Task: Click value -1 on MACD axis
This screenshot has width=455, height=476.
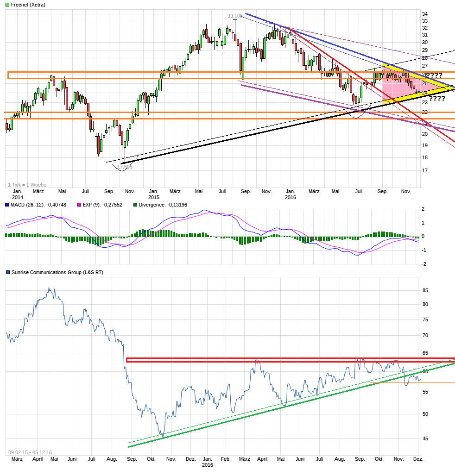Action: tap(423, 250)
